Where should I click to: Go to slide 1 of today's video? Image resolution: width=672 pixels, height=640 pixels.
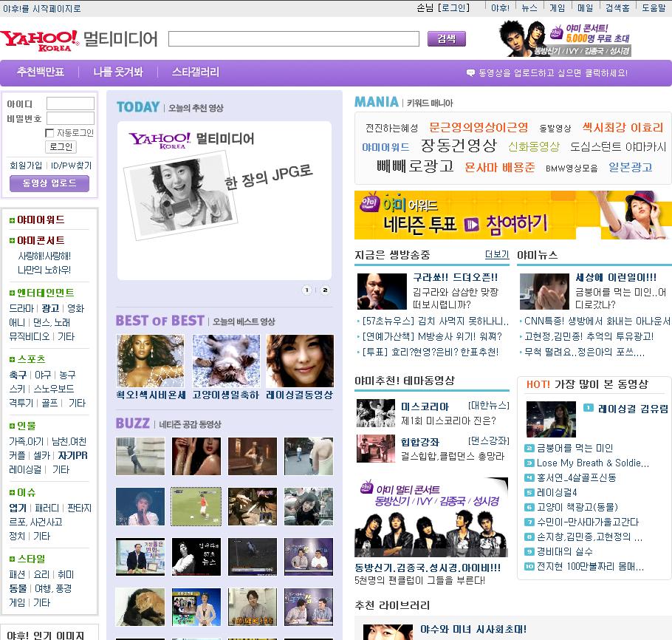click(x=307, y=290)
